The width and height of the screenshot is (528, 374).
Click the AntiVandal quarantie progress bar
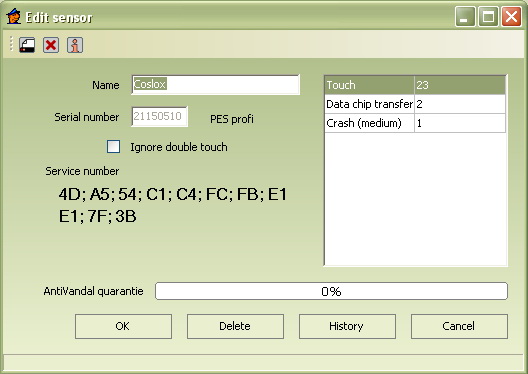click(331, 291)
